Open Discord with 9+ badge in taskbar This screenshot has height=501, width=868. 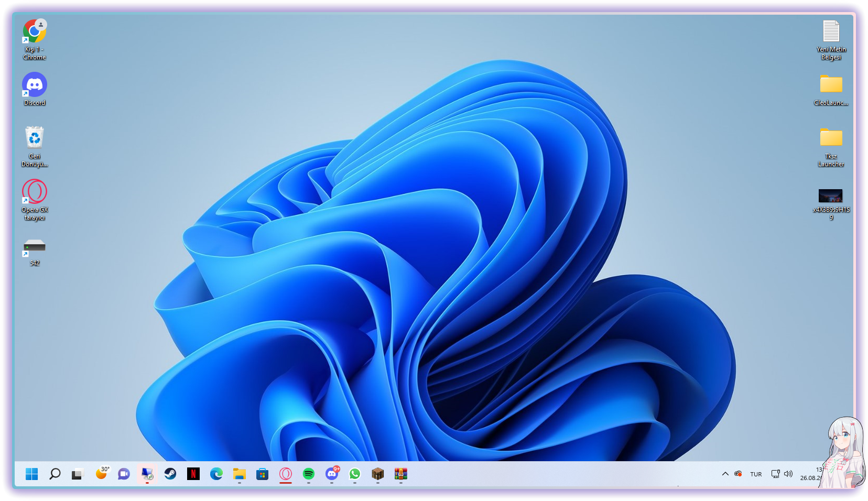coord(332,473)
